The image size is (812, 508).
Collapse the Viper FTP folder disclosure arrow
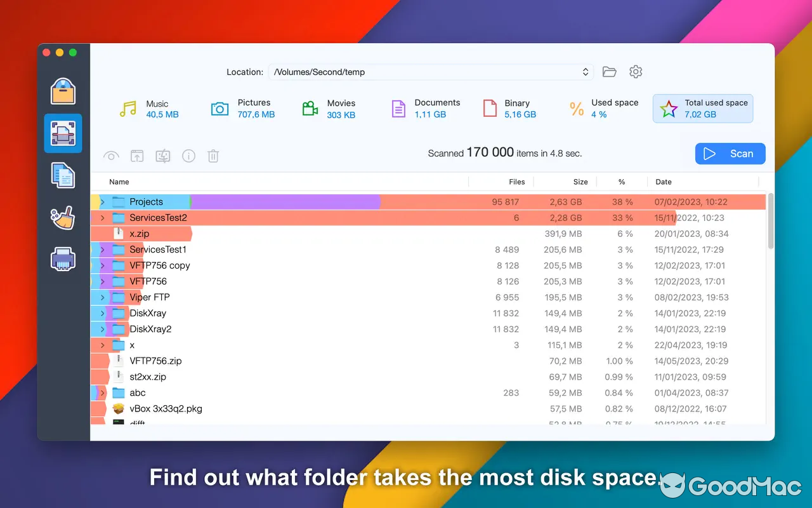coord(101,297)
